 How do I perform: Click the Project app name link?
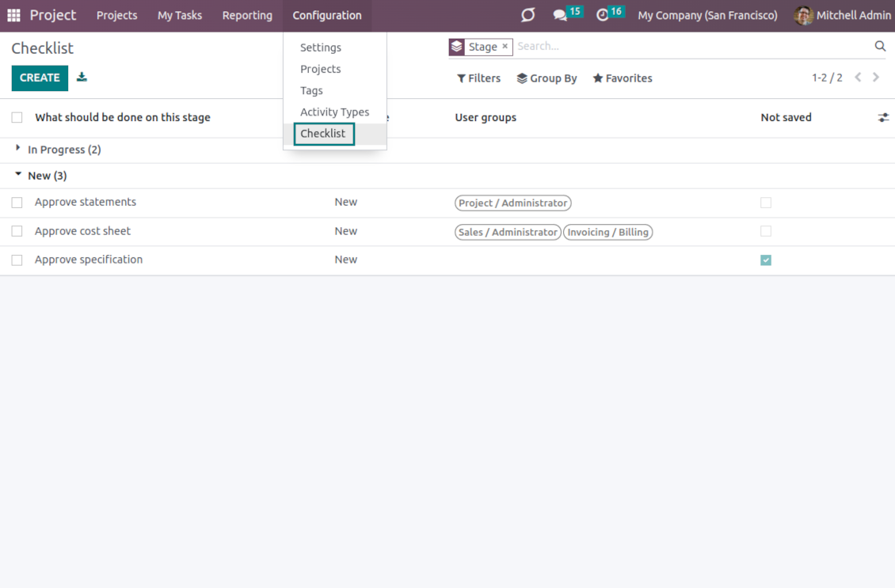click(x=52, y=15)
